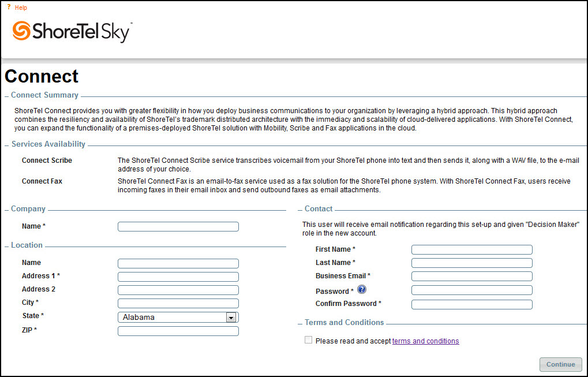Focus the First Name field
Viewport: 588px width, 377px height.
point(472,249)
